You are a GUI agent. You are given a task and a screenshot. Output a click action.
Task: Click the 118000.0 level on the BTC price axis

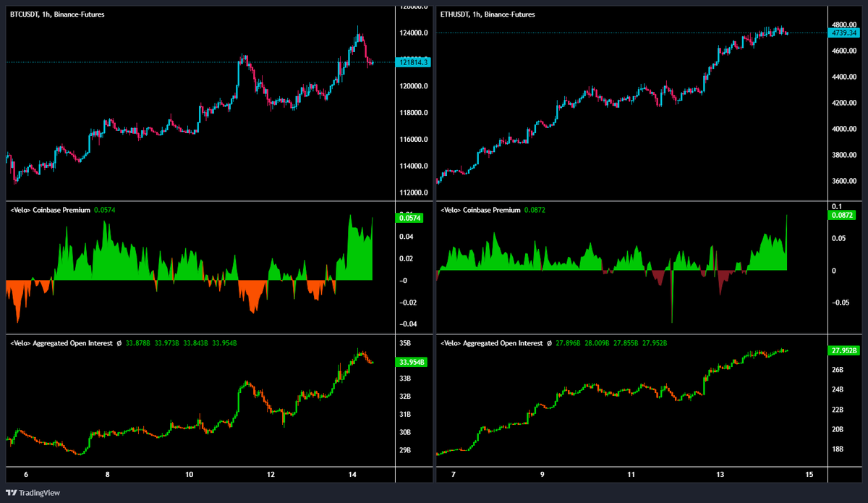tap(412, 114)
